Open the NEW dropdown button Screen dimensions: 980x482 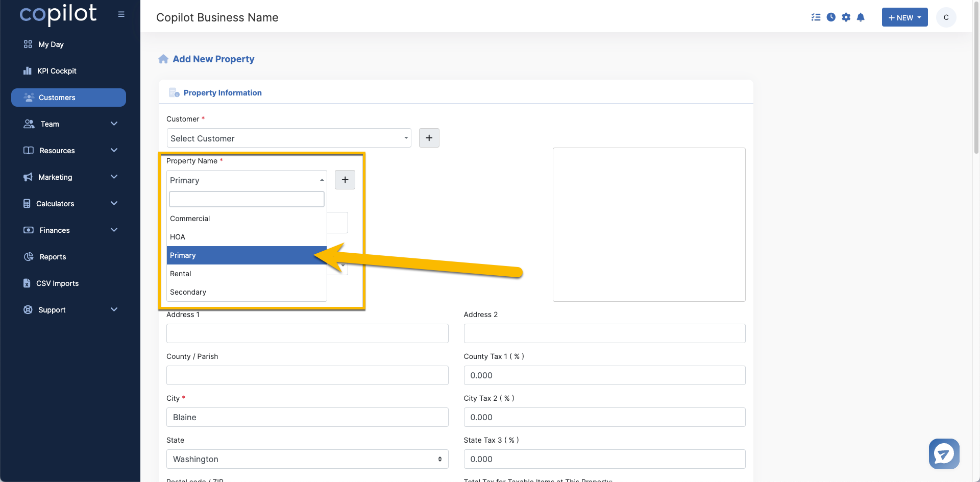pos(904,17)
